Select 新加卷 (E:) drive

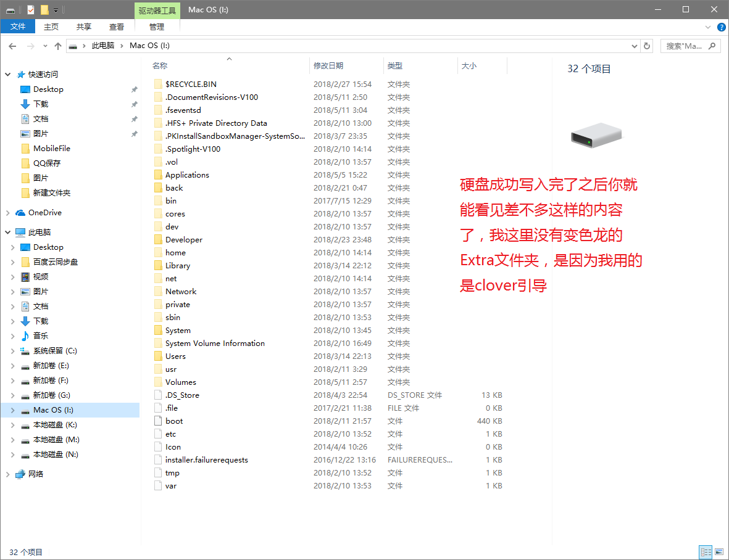click(x=51, y=366)
